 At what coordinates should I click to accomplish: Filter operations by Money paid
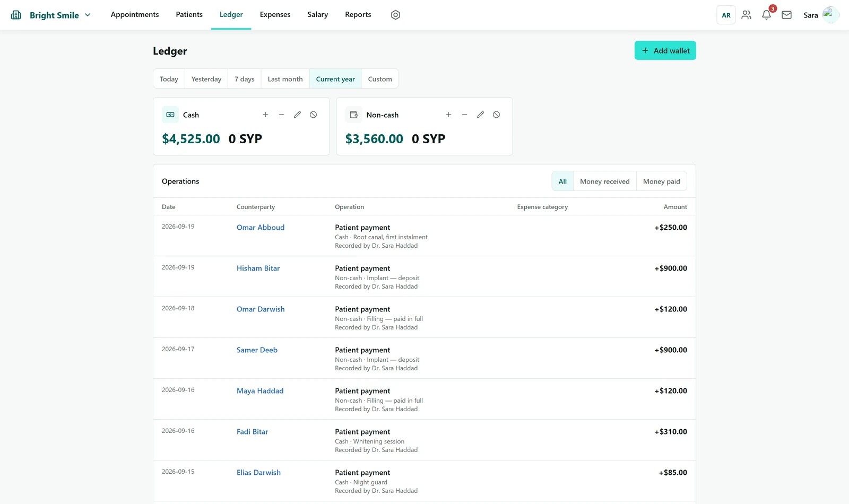coord(662,181)
